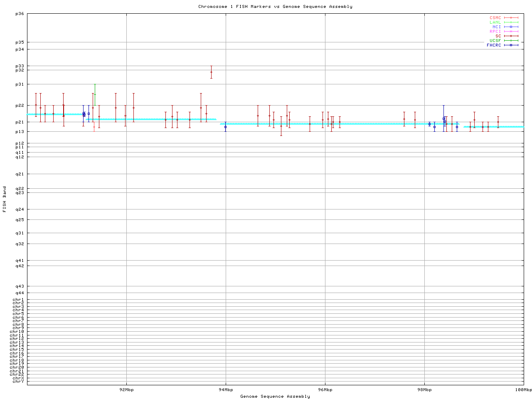Click the RPCI magenta legend marker
The image size is (532, 399).
(511, 32)
